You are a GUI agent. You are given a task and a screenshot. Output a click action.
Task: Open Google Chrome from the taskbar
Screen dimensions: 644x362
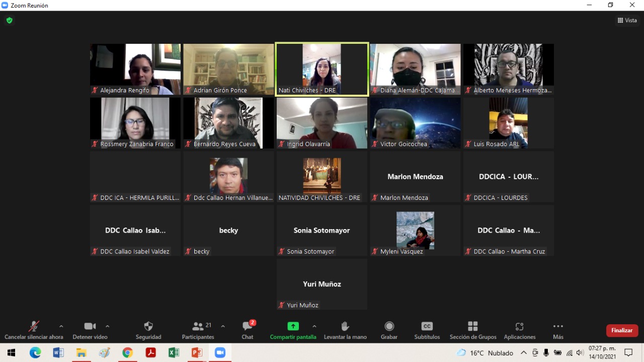point(127,353)
